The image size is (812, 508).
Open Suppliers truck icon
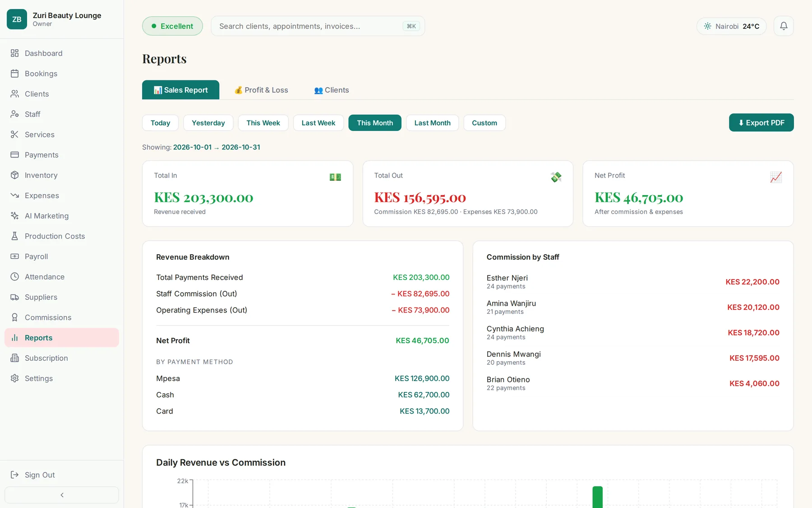coord(15,297)
